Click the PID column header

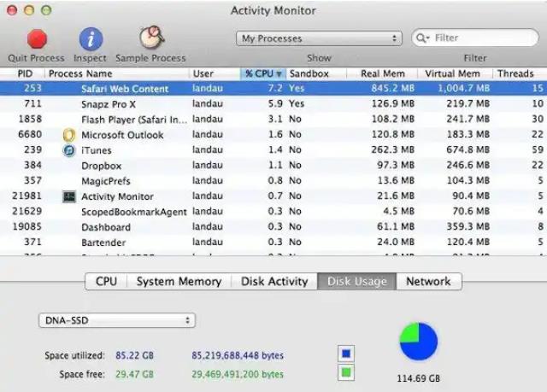tap(25, 73)
